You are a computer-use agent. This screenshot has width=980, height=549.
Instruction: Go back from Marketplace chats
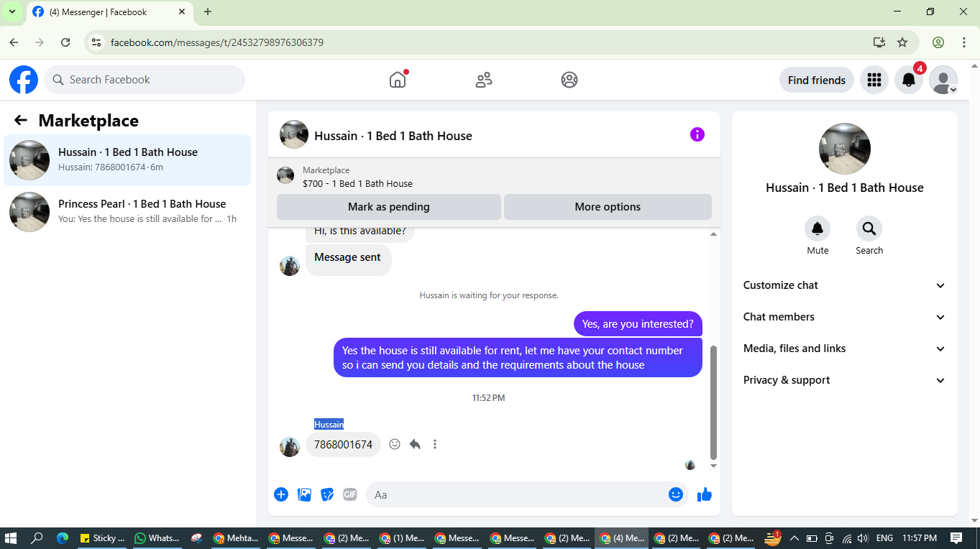tap(21, 121)
